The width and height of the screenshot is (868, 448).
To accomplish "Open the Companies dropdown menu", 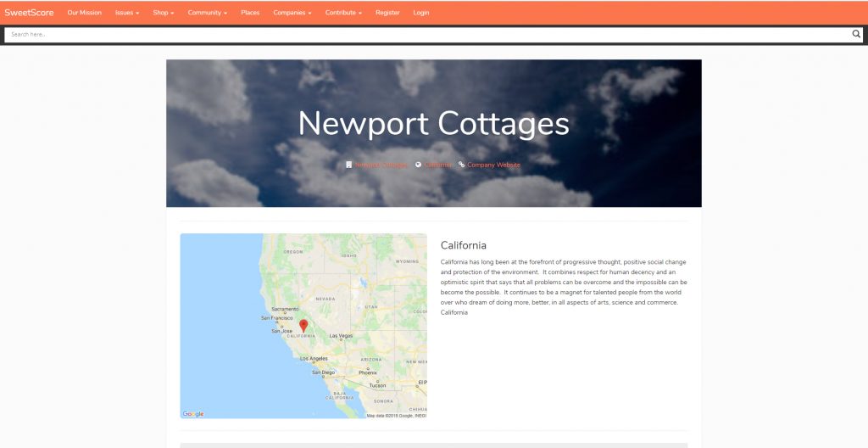I will (x=292, y=13).
